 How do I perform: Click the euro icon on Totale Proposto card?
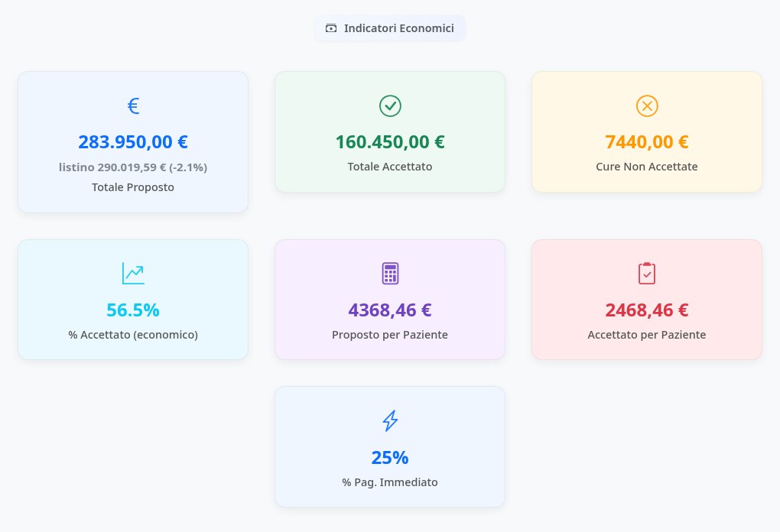pos(133,106)
